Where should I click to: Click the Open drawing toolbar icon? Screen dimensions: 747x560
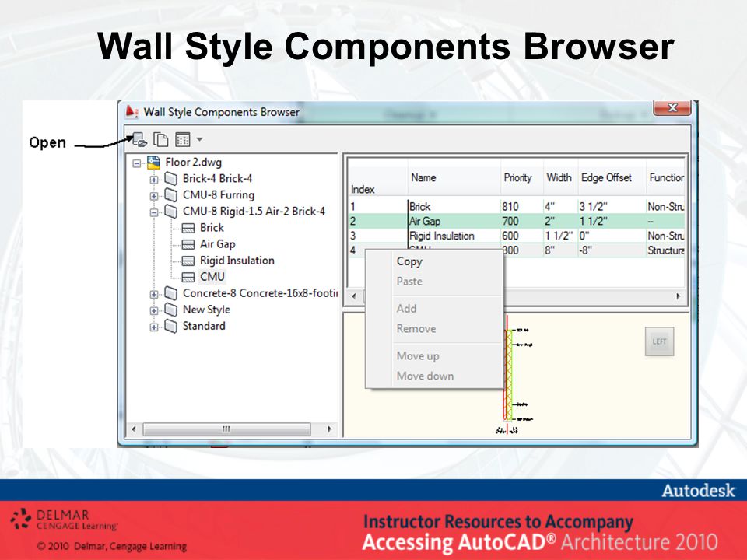coord(139,139)
